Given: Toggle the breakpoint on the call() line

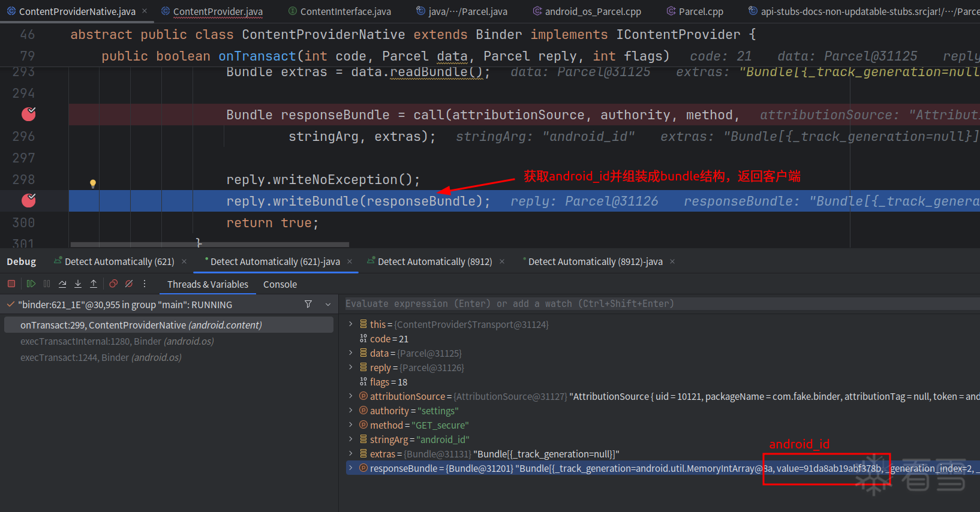Looking at the screenshot, I should 28,114.
